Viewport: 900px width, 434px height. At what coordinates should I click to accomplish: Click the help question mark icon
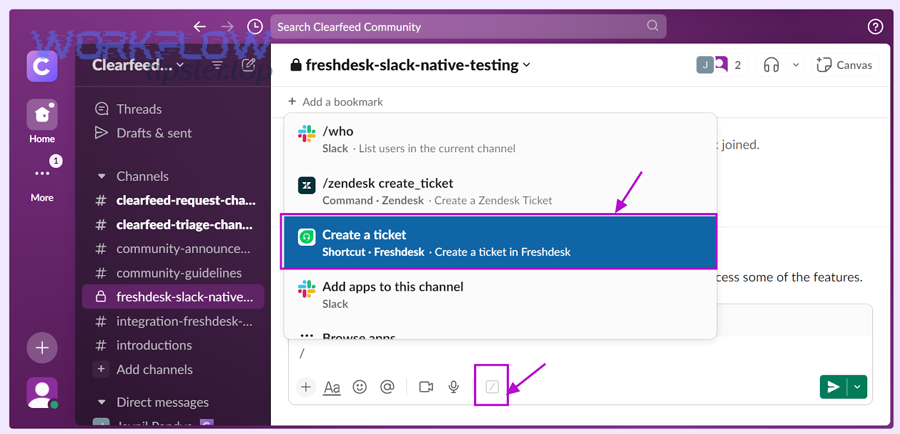875,27
